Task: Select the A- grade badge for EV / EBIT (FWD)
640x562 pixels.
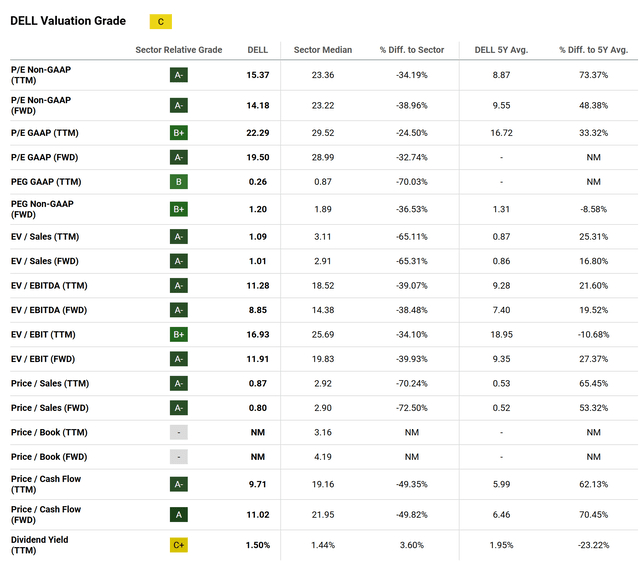Action: pos(179,359)
